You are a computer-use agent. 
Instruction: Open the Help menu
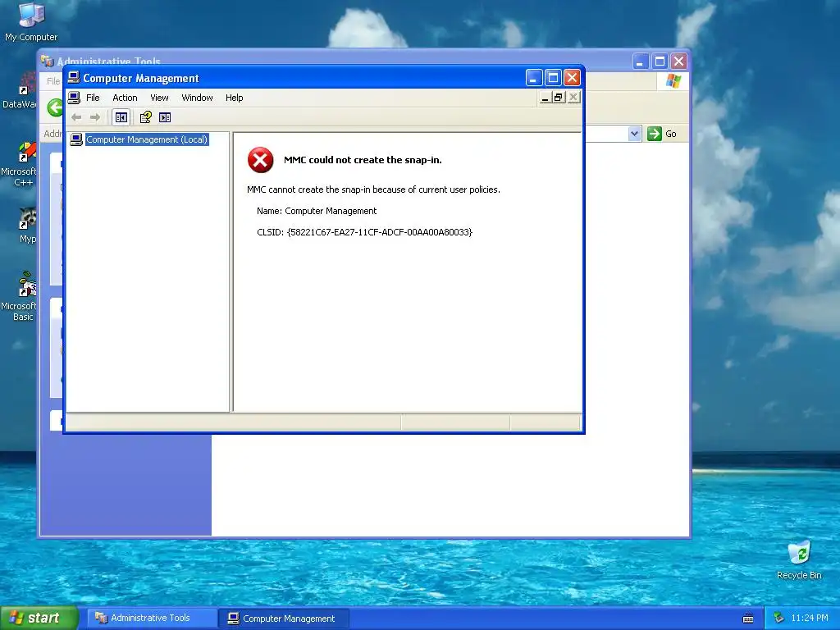tap(234, 98)
